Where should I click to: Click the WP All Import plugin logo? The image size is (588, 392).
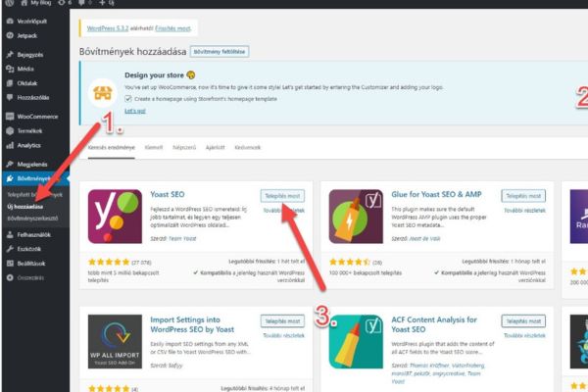click(x=115, y=341)
